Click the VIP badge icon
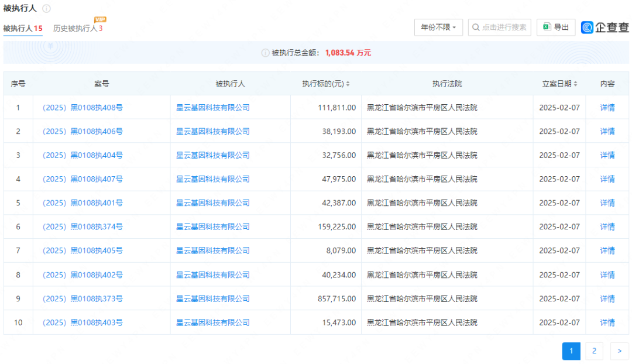The width and height of the screenshot is (632, 364). 100,20
